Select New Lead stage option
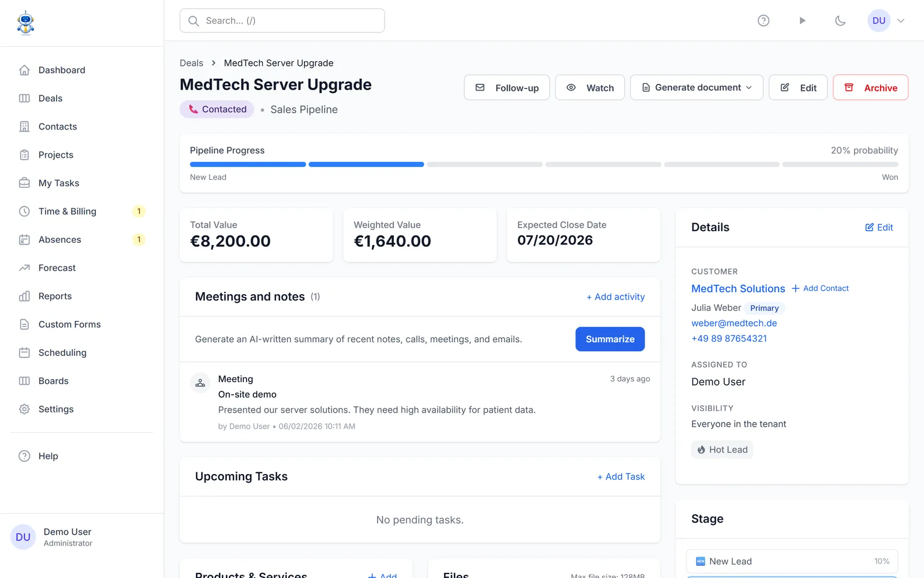The height and width of the screenshot is (578, 924). pos(792,561)
